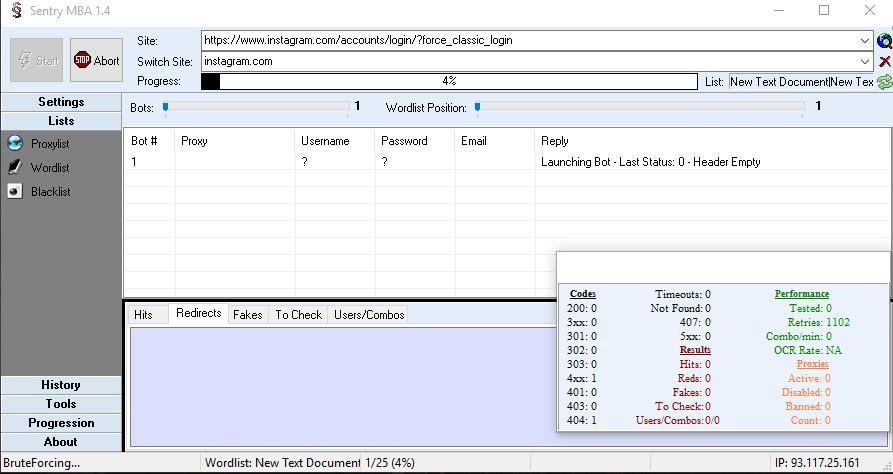893x474 pixels.
Task: Click the green refresh icon next to List
Action: tap(884, 82)
